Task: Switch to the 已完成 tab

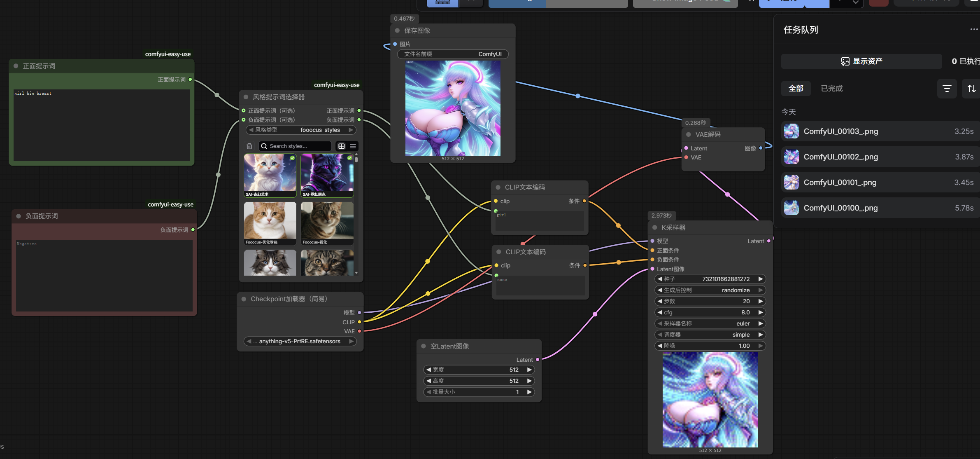Action: tap(831, 89)
